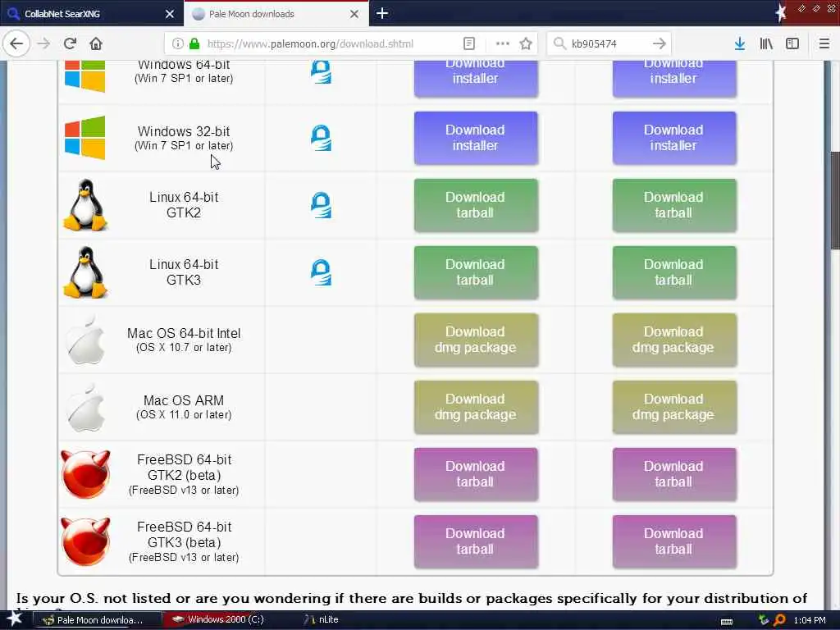Click first Download tarball for Linux GTK3
Viewport: 840px width, 630px height.
click(476, 272)
